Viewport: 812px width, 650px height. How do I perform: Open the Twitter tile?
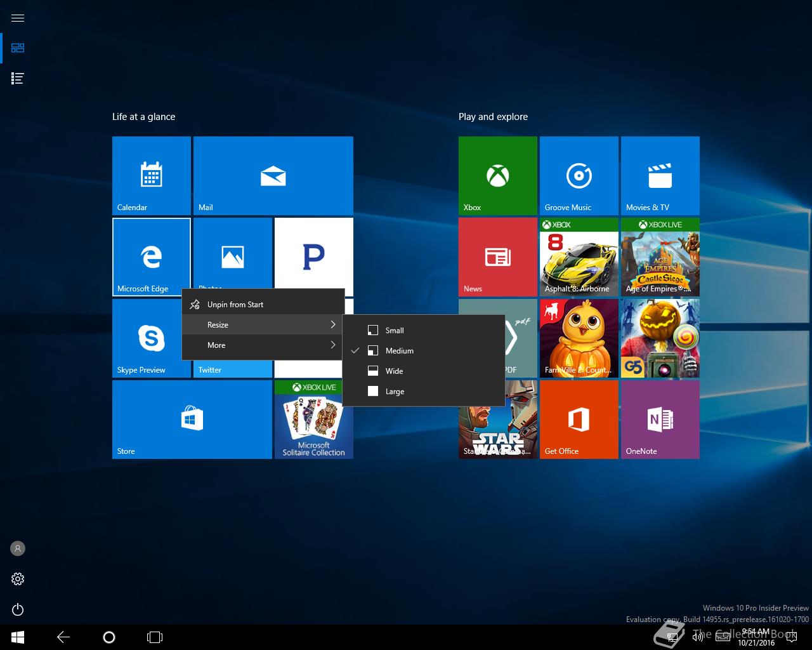tap(233, 369)
